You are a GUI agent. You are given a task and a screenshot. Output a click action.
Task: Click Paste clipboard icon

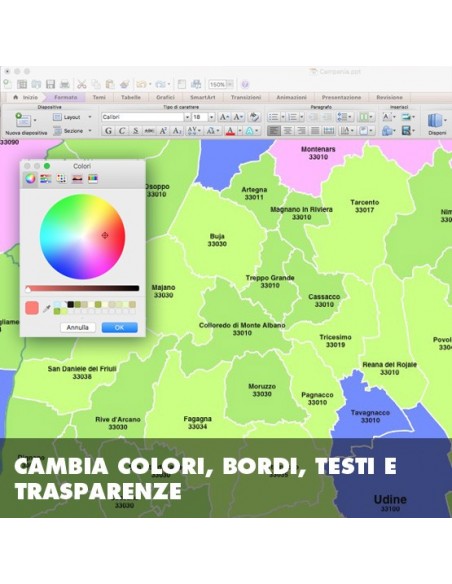(x=110, y=85)
